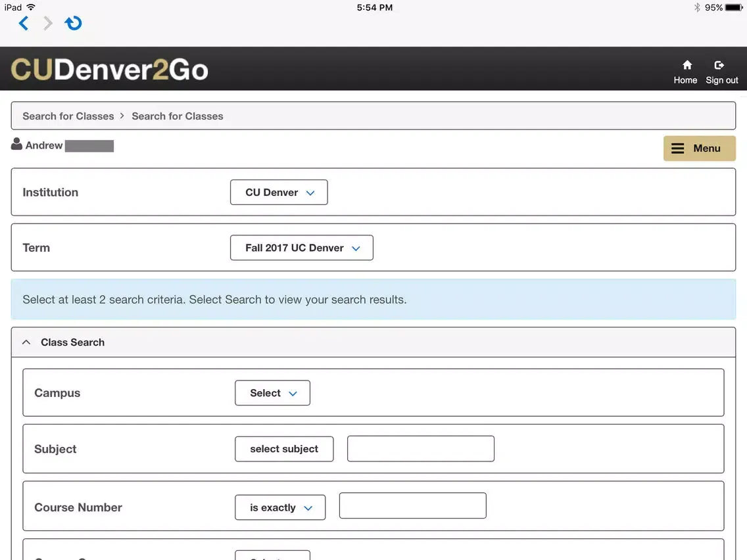Image resolution: width=747 pixels, height=560 pixels.
Task: Click the Term label
Action: pyautogui.click(x=36, y=248)
